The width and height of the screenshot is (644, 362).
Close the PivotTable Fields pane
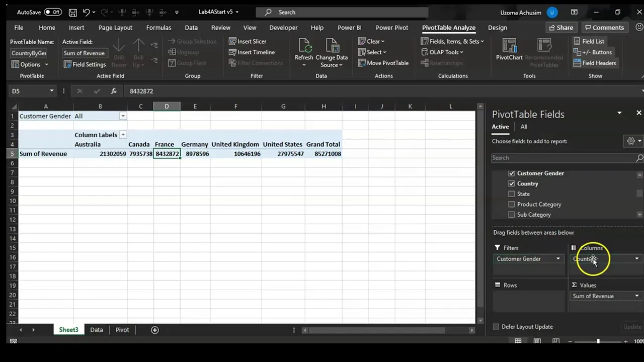pos(639,113)
